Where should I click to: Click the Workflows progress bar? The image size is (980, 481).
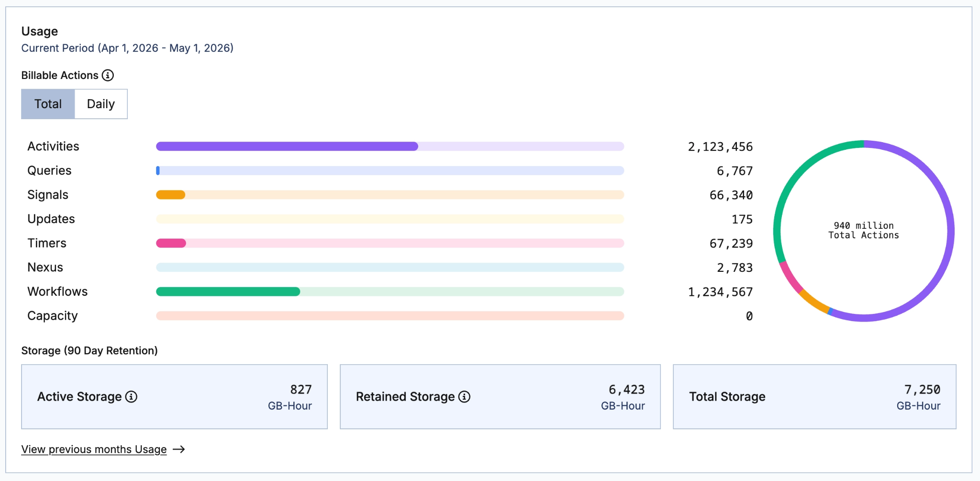coord(390,291)
